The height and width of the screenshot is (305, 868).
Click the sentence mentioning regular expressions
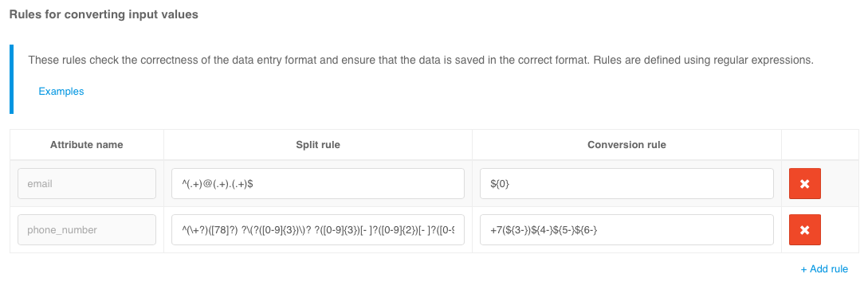pyautogui.click(x=704, y=60)
